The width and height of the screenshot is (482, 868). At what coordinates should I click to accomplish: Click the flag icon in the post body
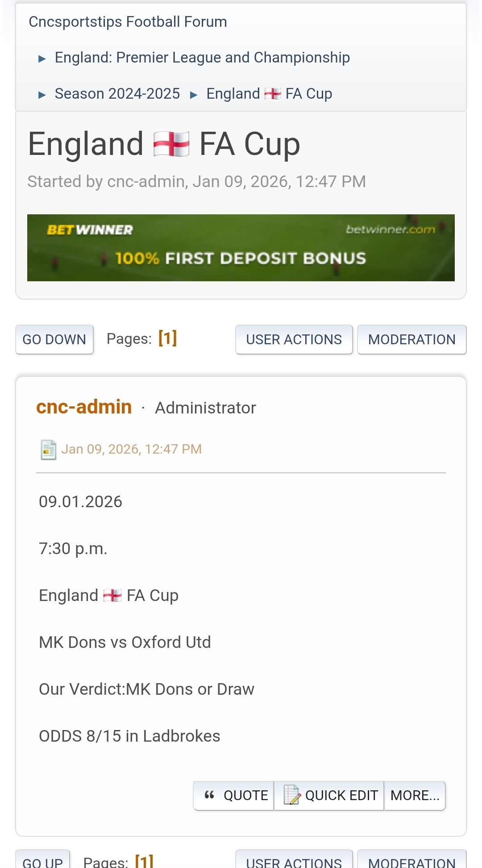(112, 596)
